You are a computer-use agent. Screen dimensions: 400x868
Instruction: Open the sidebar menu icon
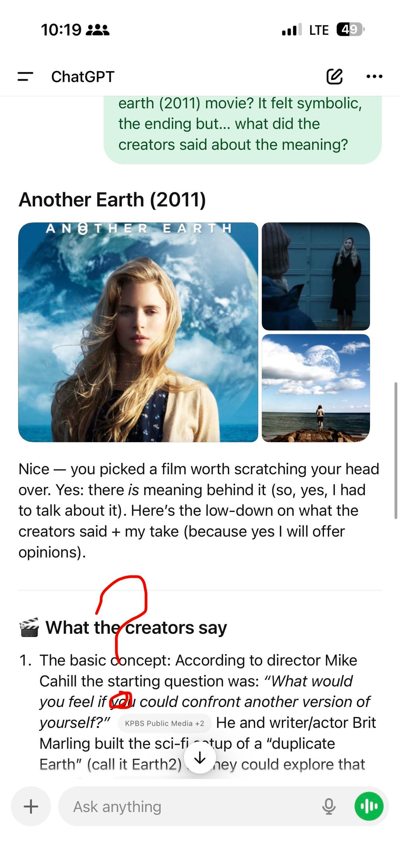coord(25,77)
